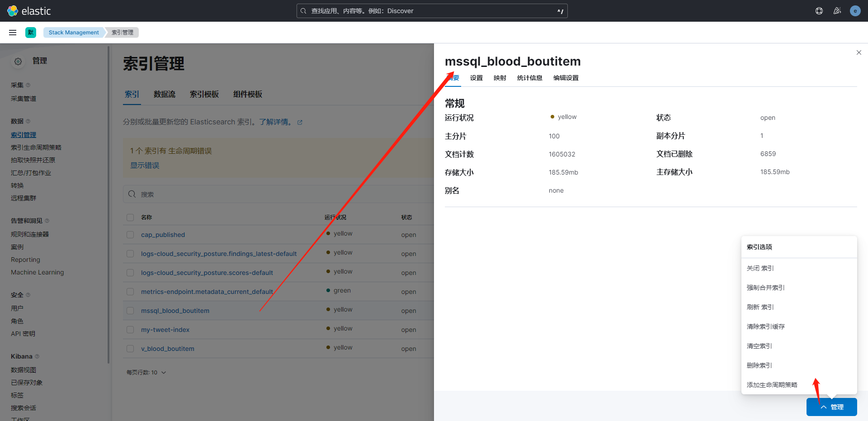The height and width of the screenshot is (421, 868).
Task: Go to 拍取快照并还原 in sidebar
Action: pyautogui.click(x=33, y=160)
